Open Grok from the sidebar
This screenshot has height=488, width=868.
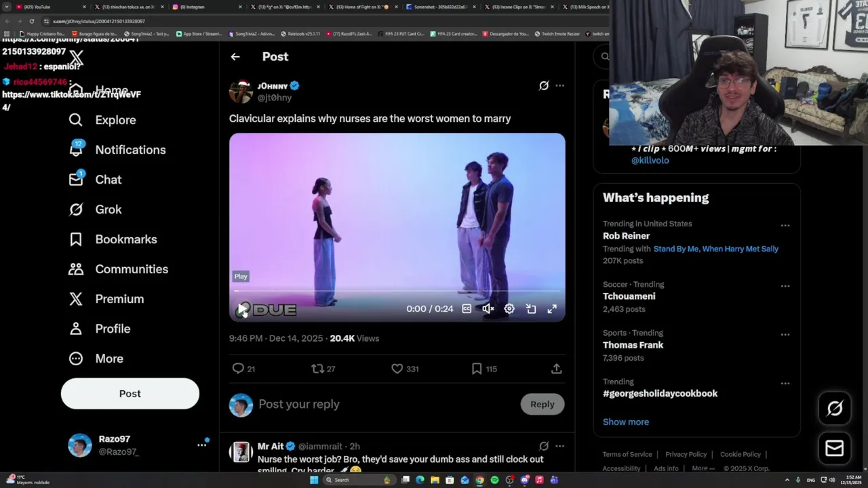click(x=95, y=209)
